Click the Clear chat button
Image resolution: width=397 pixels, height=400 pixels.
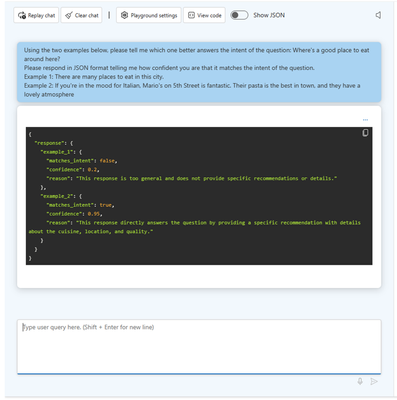pyautogui.click(x=82, y=15)
